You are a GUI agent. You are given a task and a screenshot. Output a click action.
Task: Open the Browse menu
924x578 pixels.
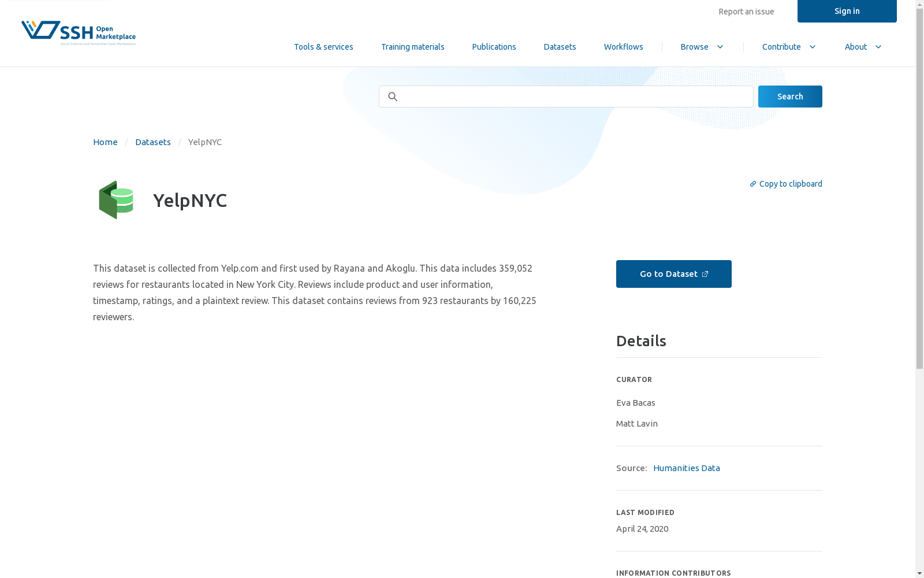(702, 47)
